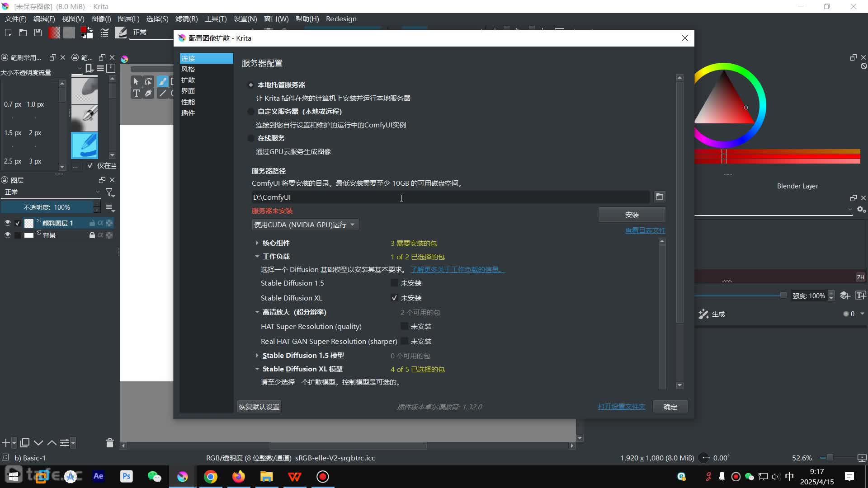The height and width of the screenshot is (488, 868).
Task: Move layer up with arrow icon
Action: (x=52, y=443)
